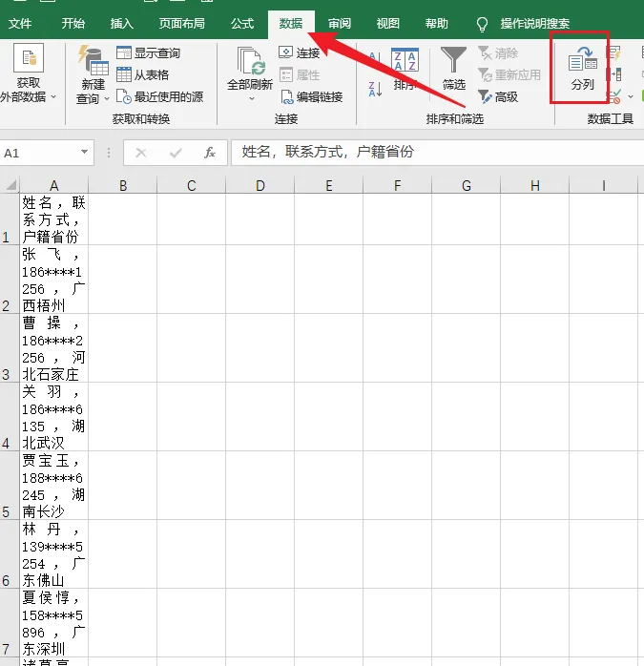
Task: Open 高级 advanced filter
Action: [x=498, y=96]
